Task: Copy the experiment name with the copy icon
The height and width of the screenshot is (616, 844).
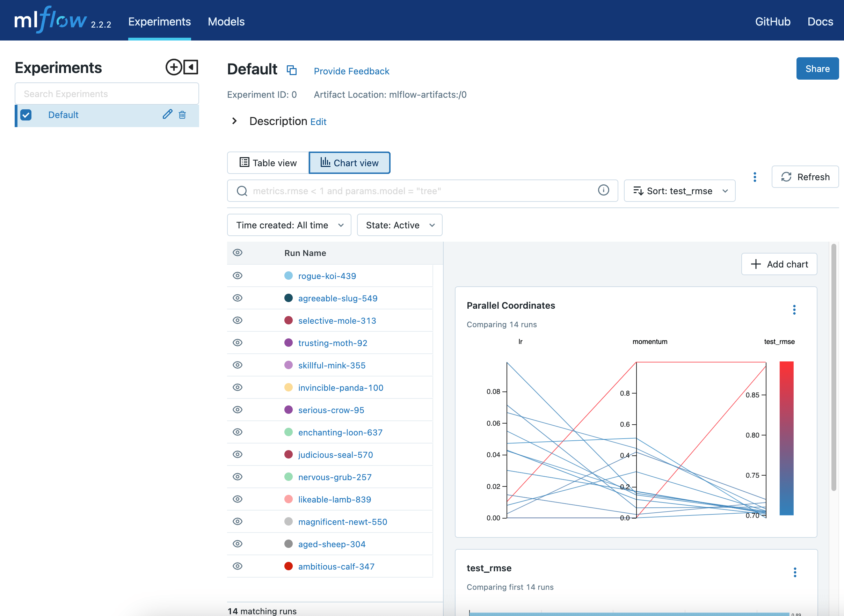Action: click(x=291, y=70)
